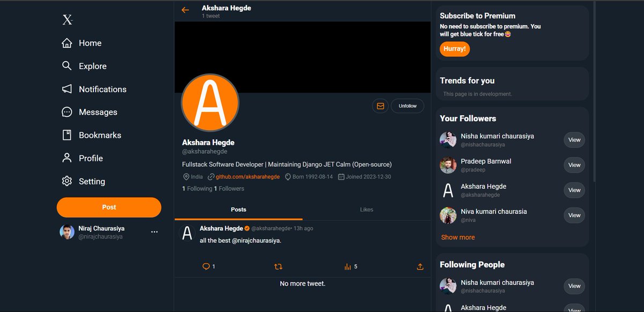The height and width of the screenshot is (312, 644).
Task: Click the calendar icon beside Joined date
Action: point(341,177)
